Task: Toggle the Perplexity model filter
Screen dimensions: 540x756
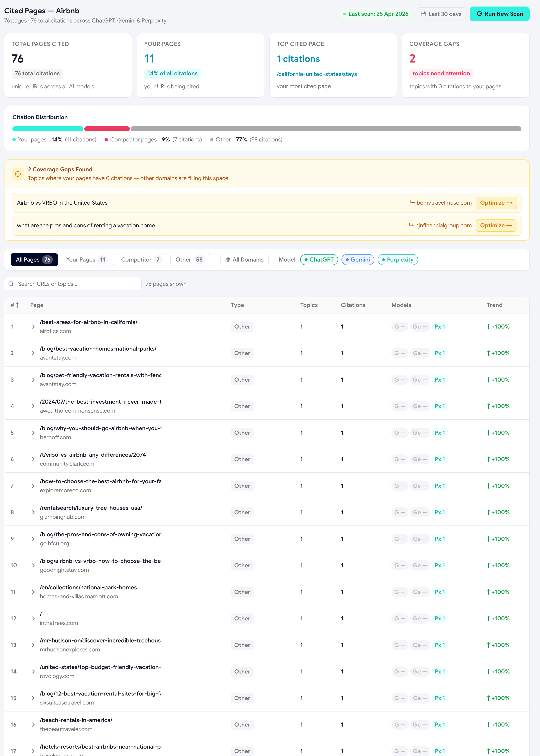Action: point(398,260)
